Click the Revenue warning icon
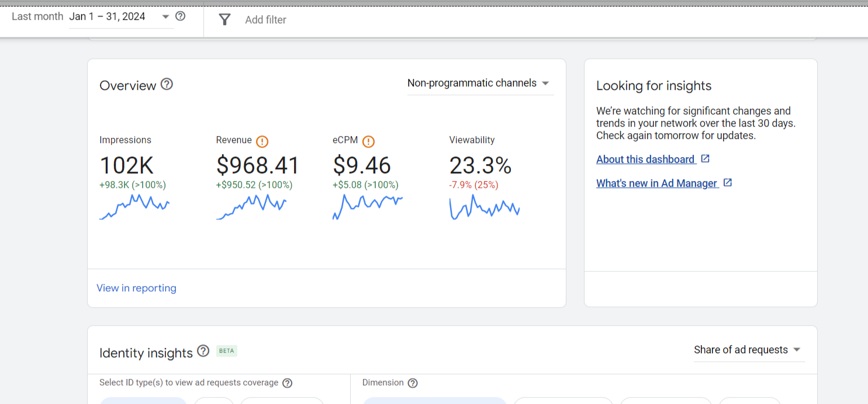Viewport: 868px width, 404px height. [x=262, y=141]
